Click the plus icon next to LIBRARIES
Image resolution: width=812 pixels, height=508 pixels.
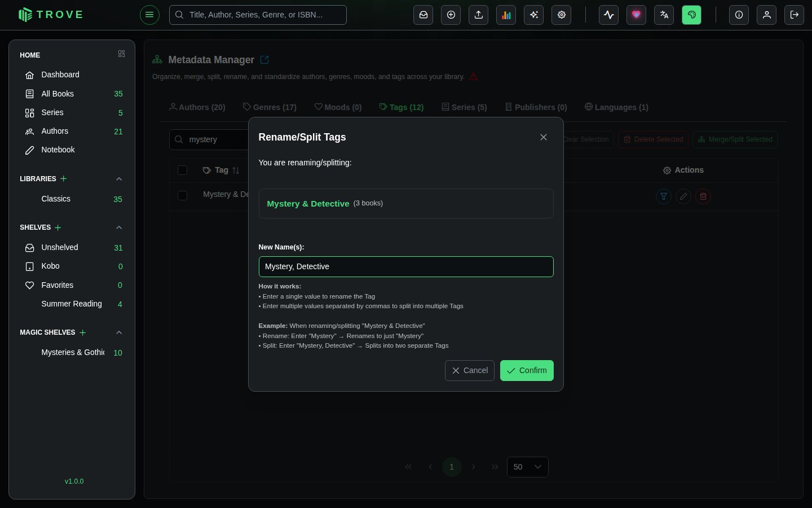tap(64, 178)
